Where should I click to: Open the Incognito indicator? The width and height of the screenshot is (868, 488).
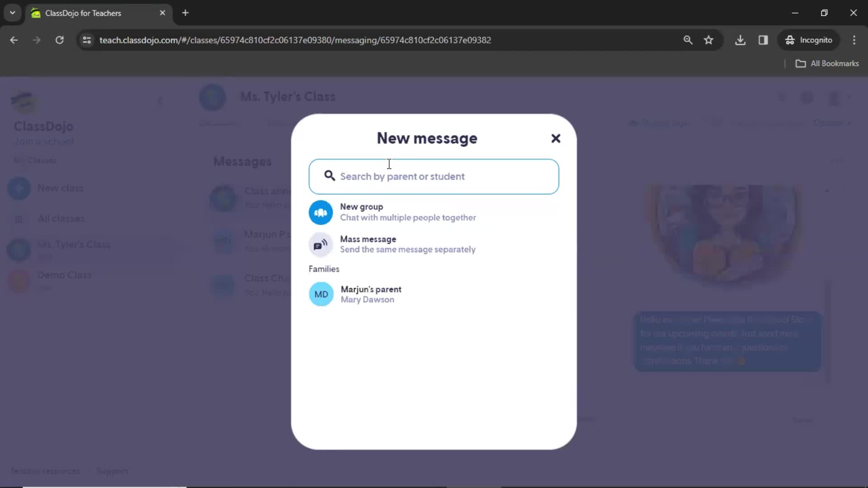click(x=809, y=40)
